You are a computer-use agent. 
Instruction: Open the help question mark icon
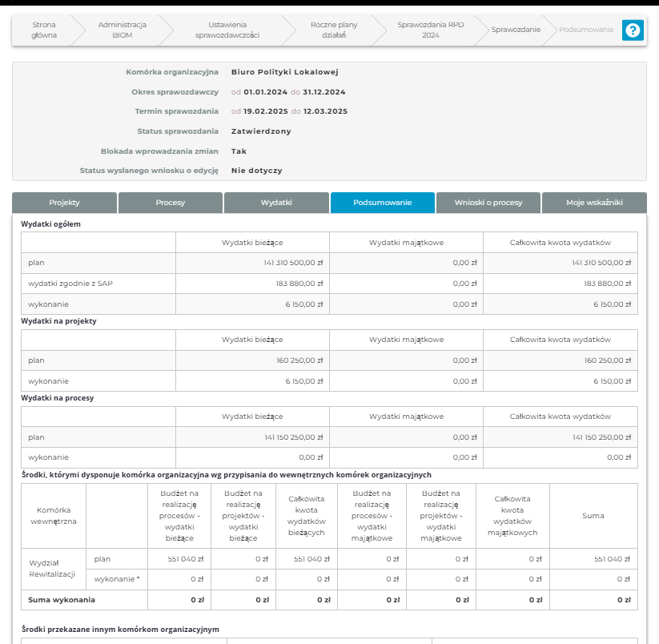[x=633, y=30]
